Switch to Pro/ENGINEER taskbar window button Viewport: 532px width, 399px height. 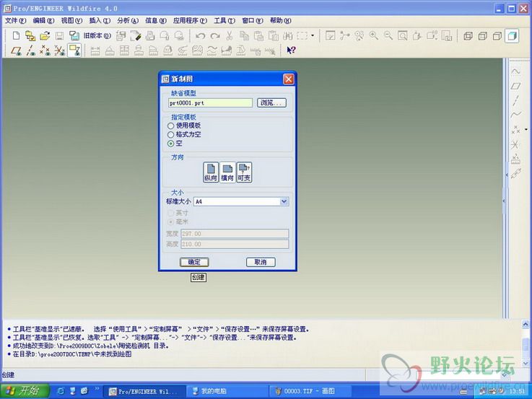(x=144, y=391)
